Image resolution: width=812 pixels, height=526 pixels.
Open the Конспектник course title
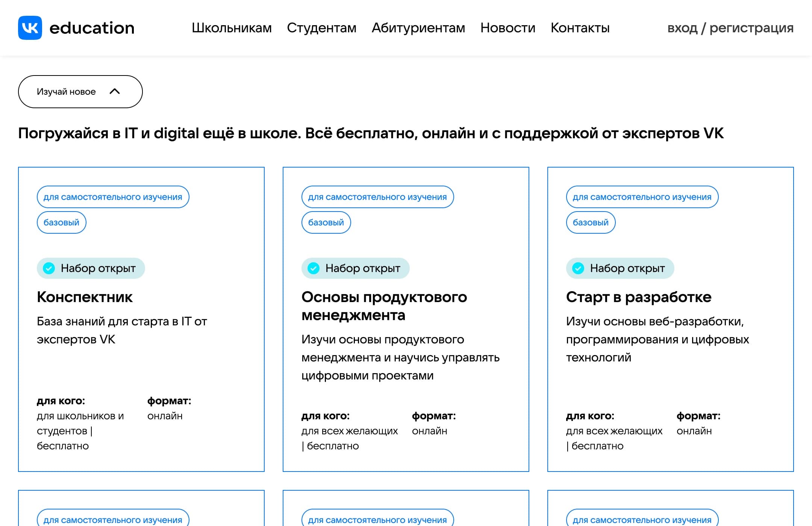coord(85,297)
